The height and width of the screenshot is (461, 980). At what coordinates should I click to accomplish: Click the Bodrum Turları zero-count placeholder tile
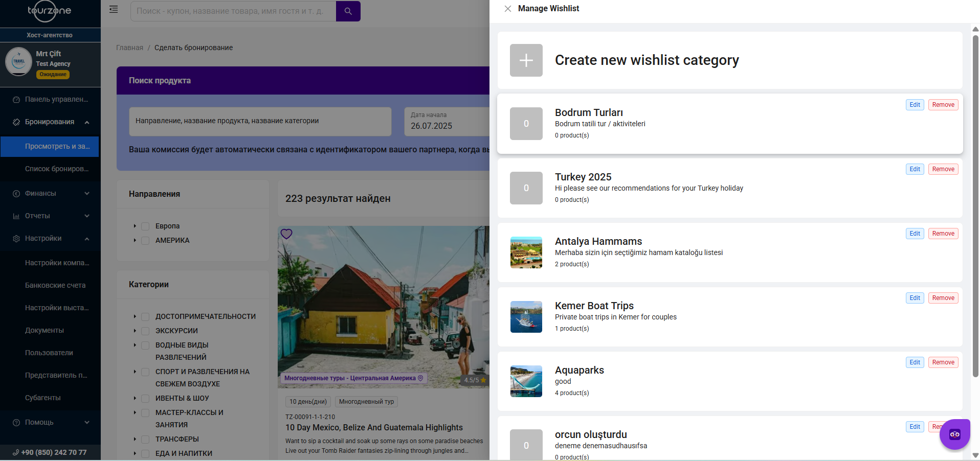click(x=526, y=124)
